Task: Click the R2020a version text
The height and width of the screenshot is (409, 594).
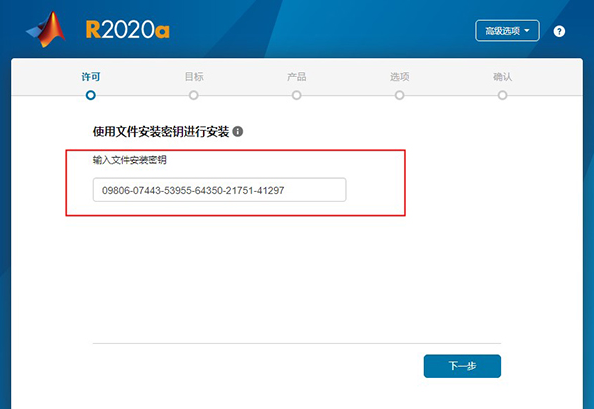Action: click(128, 30)
